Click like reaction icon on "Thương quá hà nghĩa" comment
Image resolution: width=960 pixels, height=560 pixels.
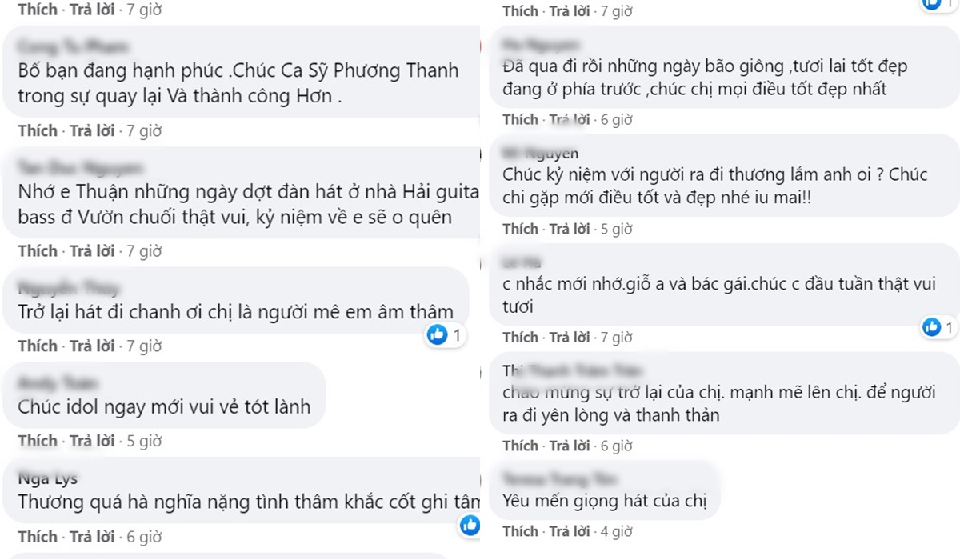470,525
